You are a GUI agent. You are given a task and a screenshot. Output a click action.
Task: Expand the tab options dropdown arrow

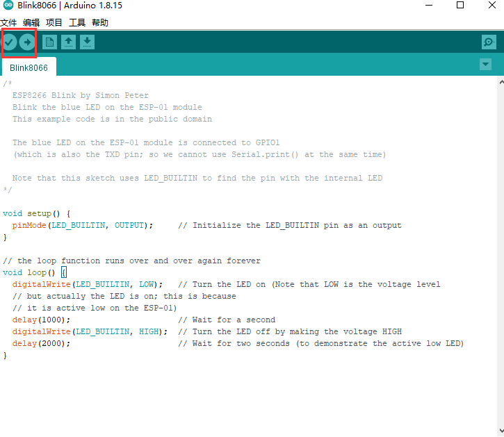click(x=485, y=65)
